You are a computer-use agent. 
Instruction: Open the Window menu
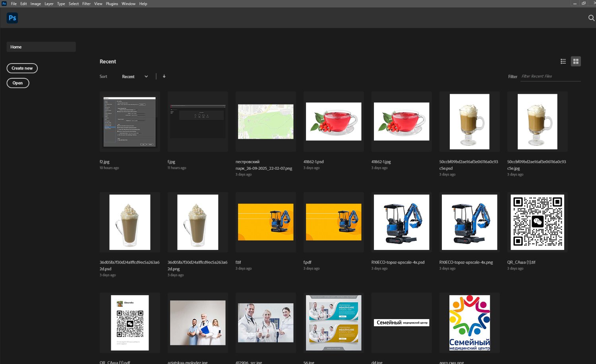coord(129,4)
